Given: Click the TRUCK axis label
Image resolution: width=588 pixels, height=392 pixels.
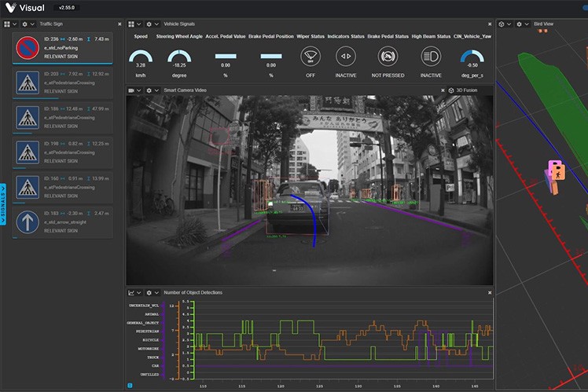Looking at the screenshot, I should tap(153, 357).
